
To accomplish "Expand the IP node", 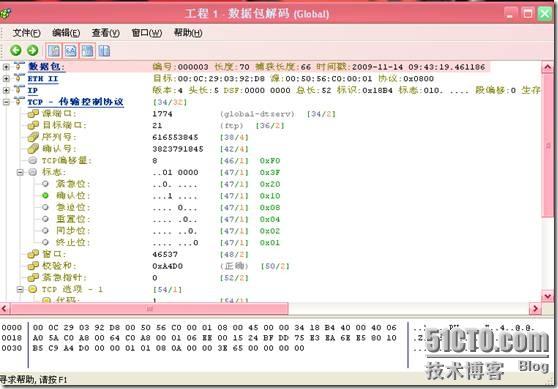I will 6,90.
